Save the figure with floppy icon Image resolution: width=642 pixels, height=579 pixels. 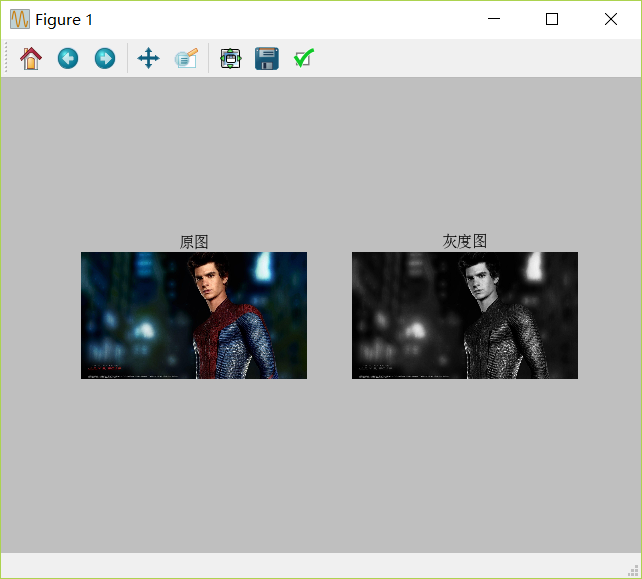point(267,58)
